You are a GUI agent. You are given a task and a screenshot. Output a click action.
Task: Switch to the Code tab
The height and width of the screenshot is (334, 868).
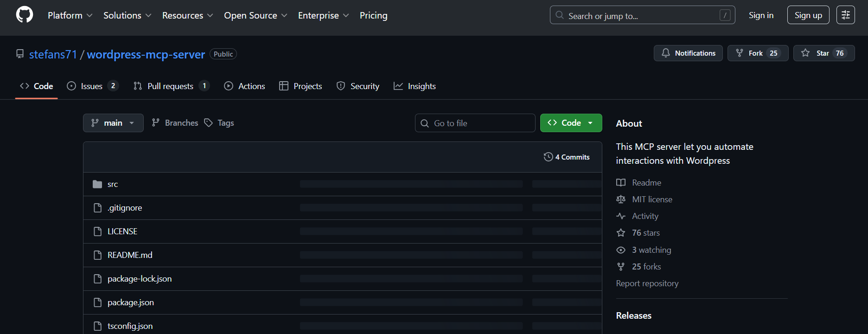click(x=36, y=86)
